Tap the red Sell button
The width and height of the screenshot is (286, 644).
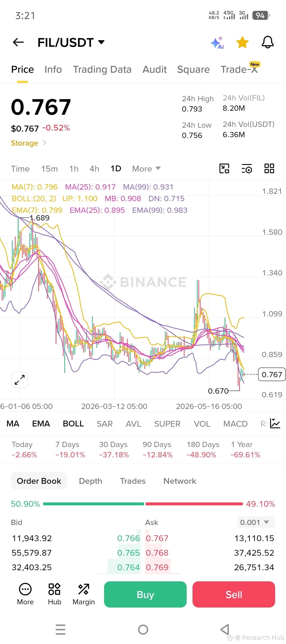click(x=234, y=594)
